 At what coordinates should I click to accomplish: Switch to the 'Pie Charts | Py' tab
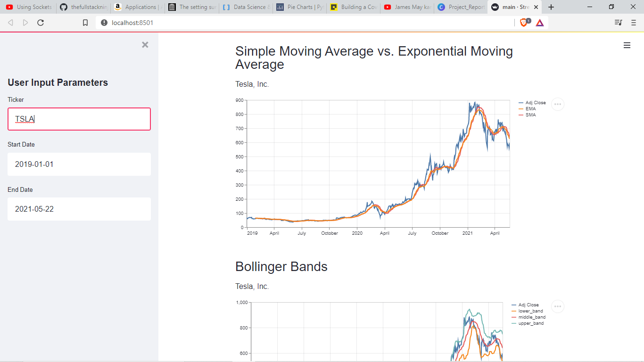click(300, 7)
